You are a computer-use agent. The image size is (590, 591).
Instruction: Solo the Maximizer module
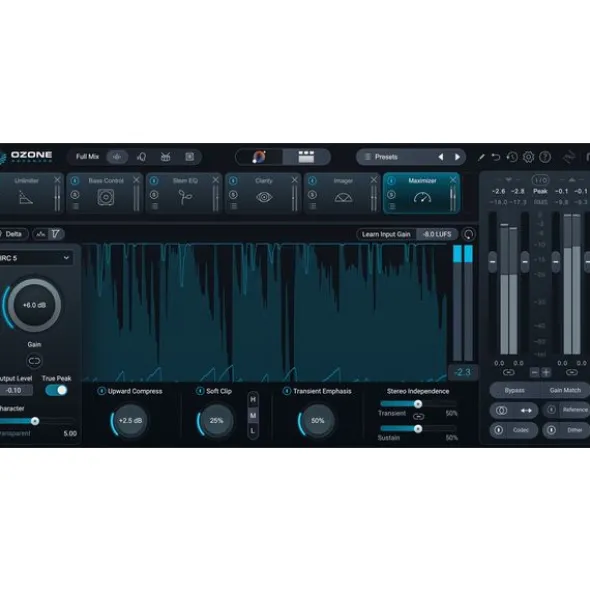[391, 195]
